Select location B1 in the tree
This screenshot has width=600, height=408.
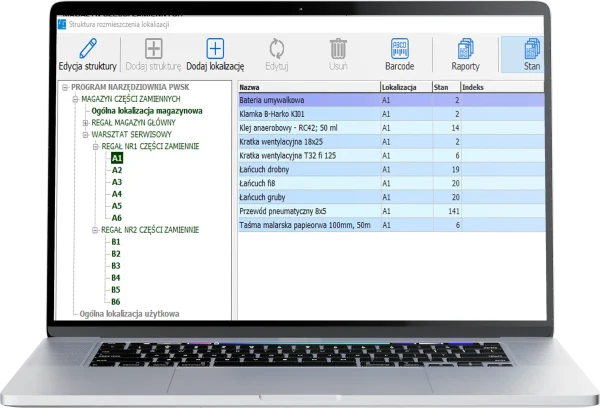(116, 242)
